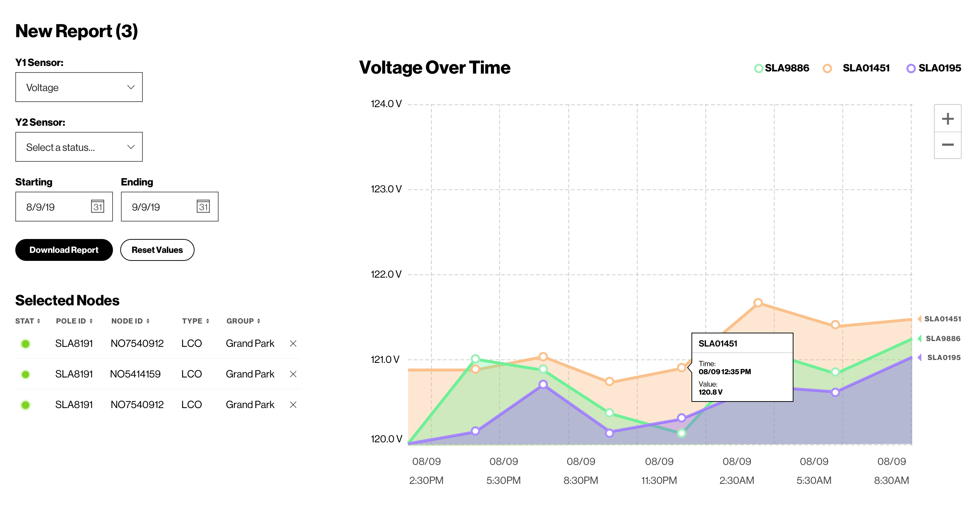Toggle SLA9886 series in chart legend
This screenshot has height=513, width=980.
[781, 68]
